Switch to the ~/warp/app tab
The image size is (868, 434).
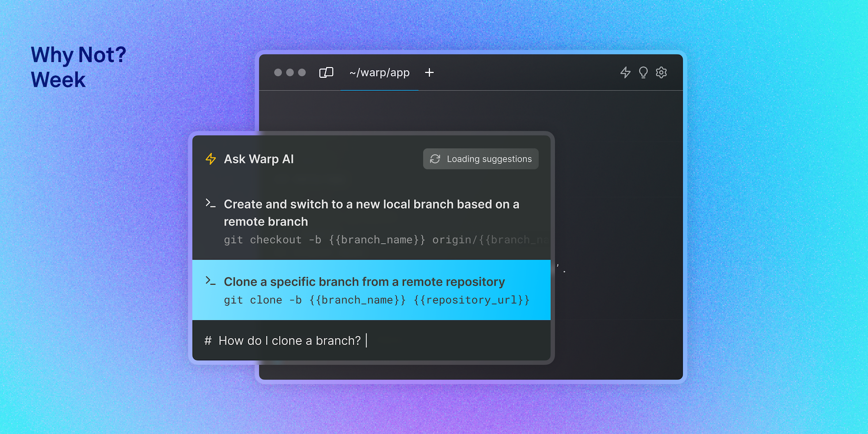379,72
